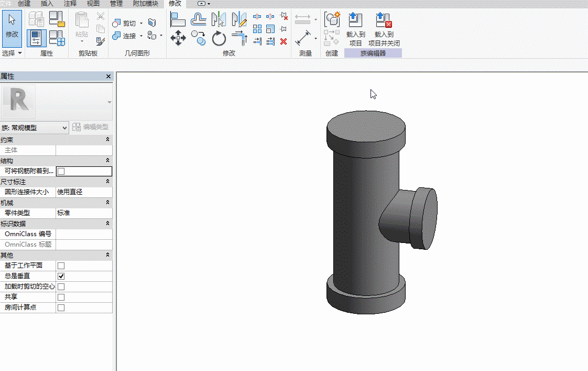
Task: Click the 载入到项目 (Load into Project) button
Action: 355,30
